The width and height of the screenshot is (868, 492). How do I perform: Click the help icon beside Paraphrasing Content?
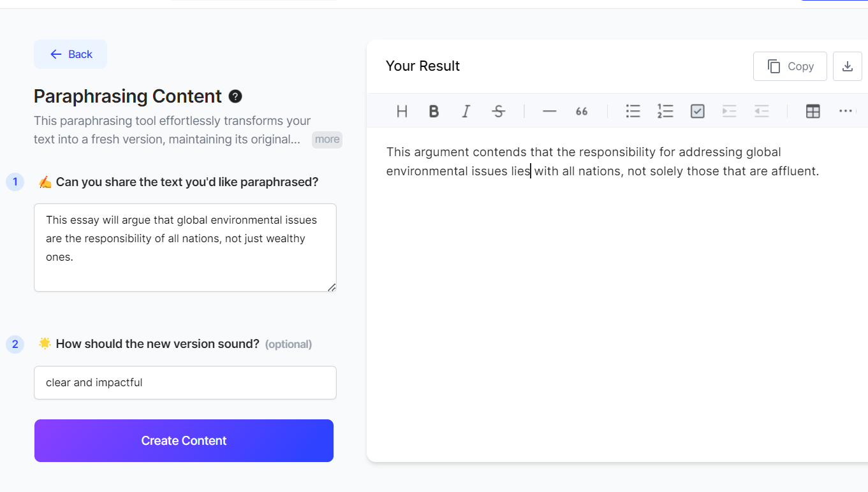tap(235, 96)
